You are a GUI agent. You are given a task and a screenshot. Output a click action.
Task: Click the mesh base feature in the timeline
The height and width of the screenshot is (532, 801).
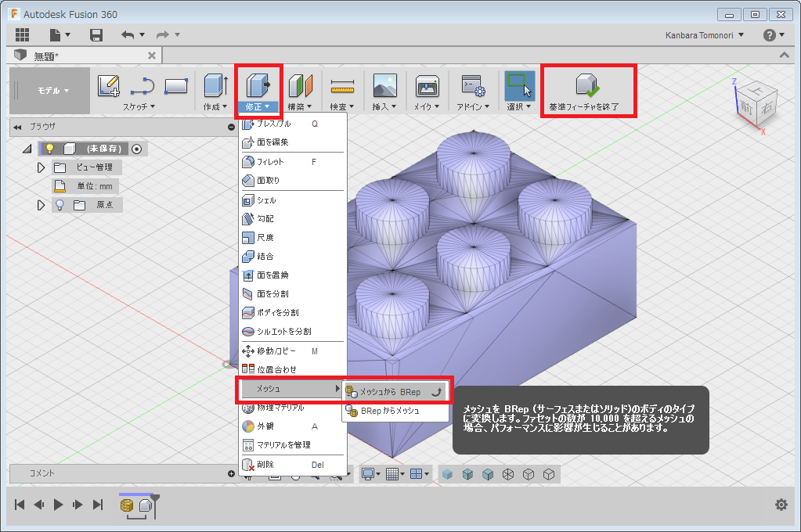127,505
